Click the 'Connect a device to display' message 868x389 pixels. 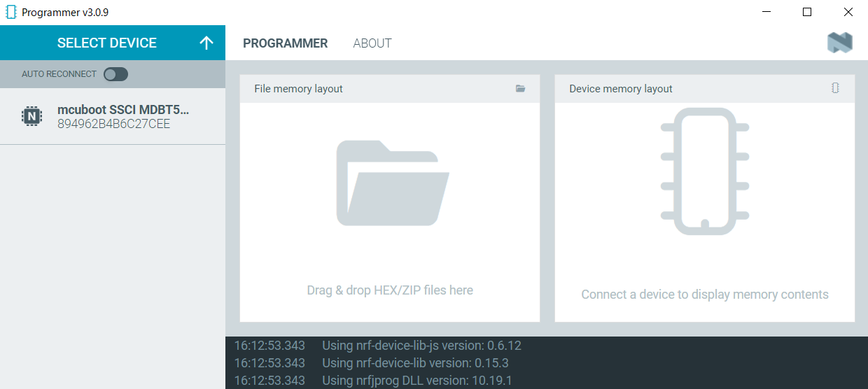tap(704, 295)
